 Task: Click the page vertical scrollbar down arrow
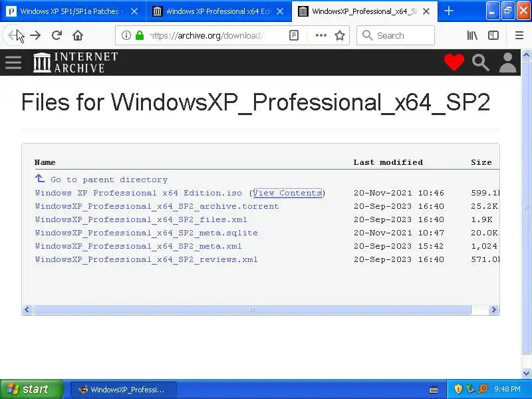(526, 373)
